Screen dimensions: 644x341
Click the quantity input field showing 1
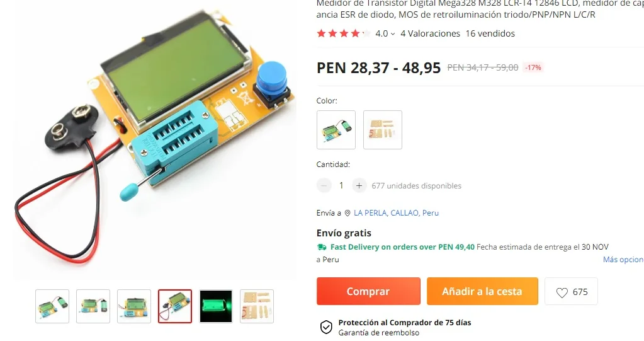pos(341,185)
